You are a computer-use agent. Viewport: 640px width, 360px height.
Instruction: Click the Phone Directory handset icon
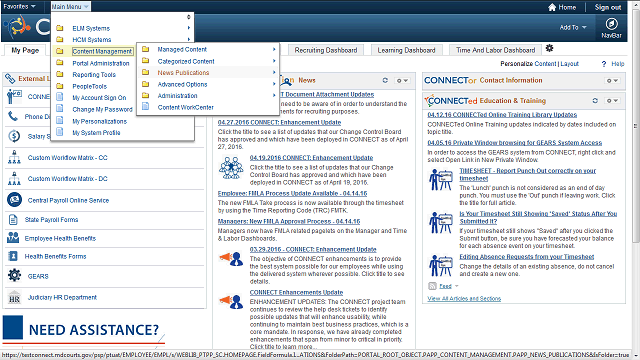point(13,116)
